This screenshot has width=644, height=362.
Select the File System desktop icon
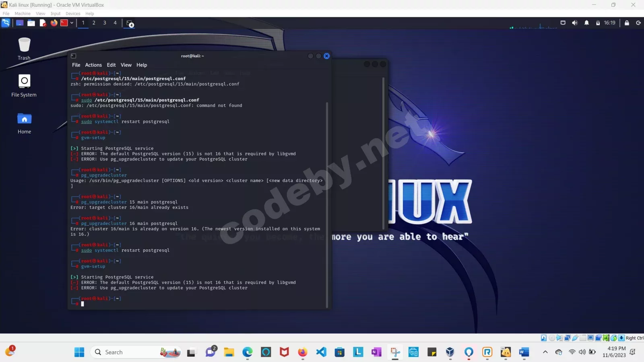coord(24,86)
